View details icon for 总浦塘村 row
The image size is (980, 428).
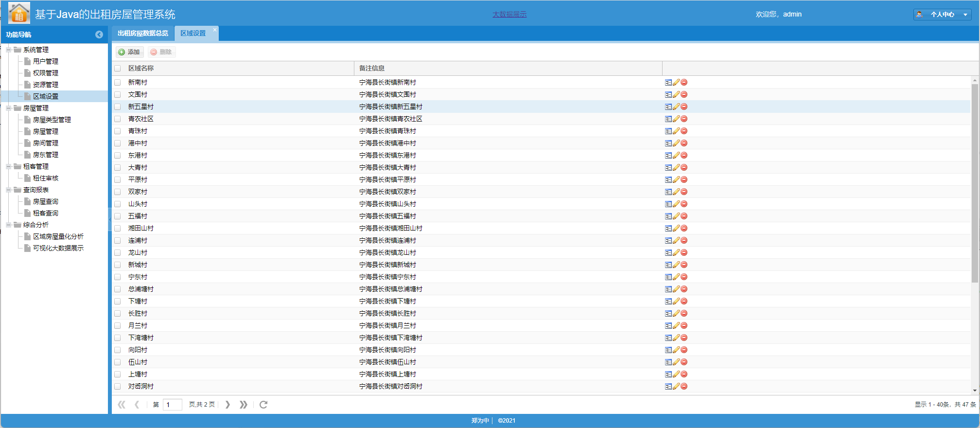[x=668, y=289]
